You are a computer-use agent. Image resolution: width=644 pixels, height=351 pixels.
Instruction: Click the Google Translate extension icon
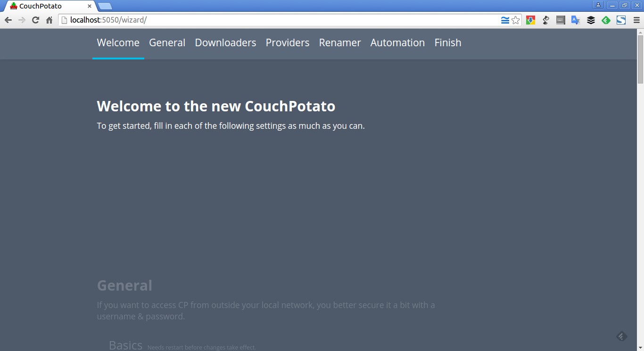(x=576, y=20)
